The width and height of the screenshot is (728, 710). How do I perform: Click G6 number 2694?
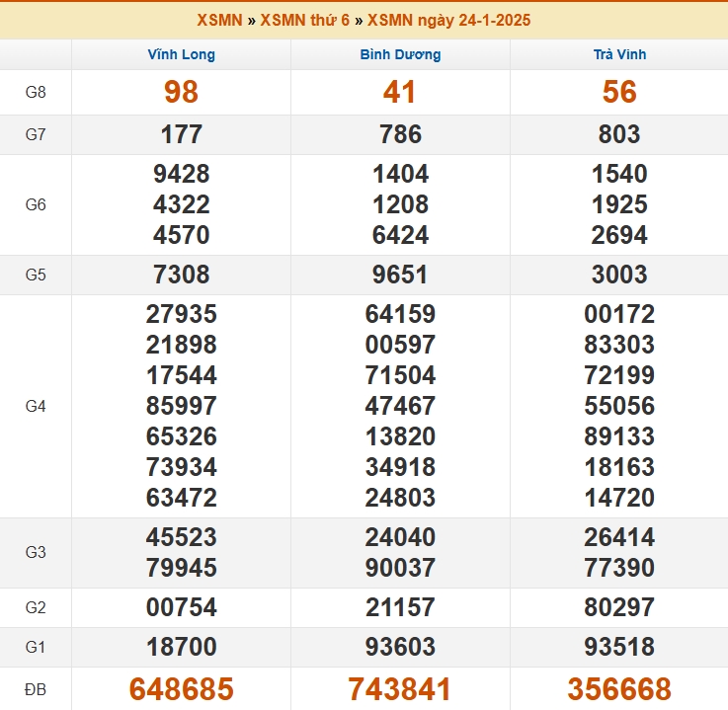click(x=619, y=235)
